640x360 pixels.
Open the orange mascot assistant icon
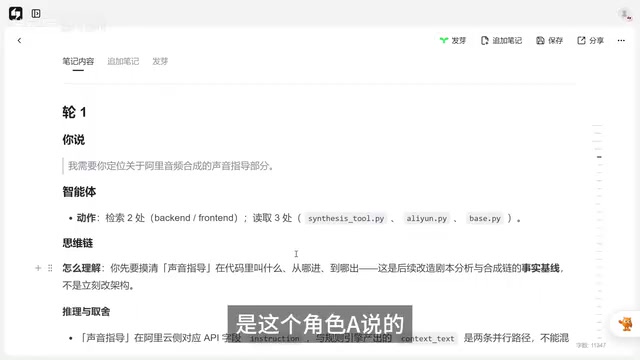click(x=625, y=324)
